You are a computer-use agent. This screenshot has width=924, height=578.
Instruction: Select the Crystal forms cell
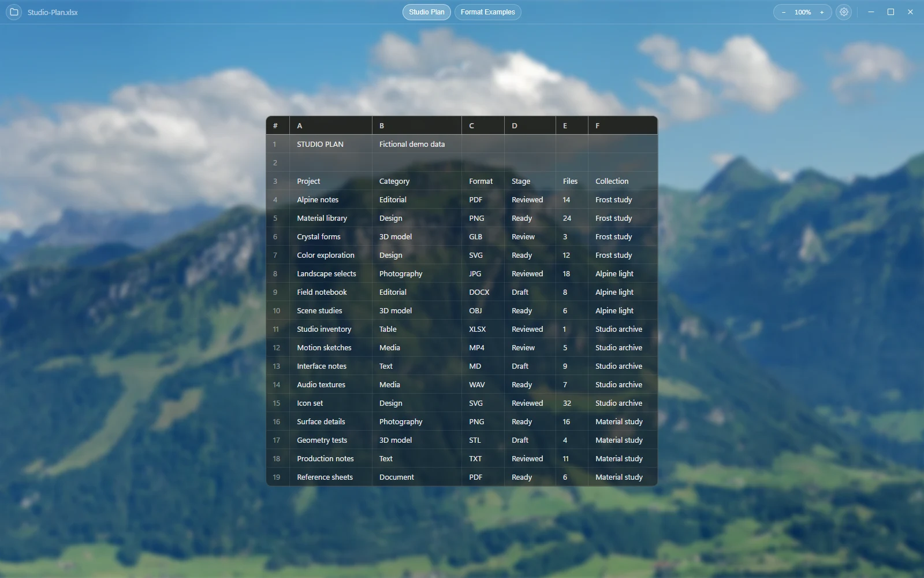(331, 236)
